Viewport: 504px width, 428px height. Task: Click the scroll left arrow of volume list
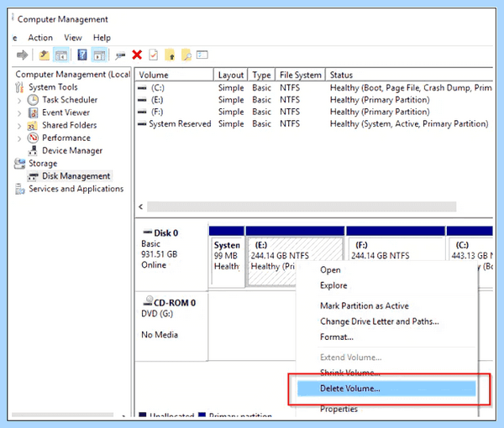(141, 206)
